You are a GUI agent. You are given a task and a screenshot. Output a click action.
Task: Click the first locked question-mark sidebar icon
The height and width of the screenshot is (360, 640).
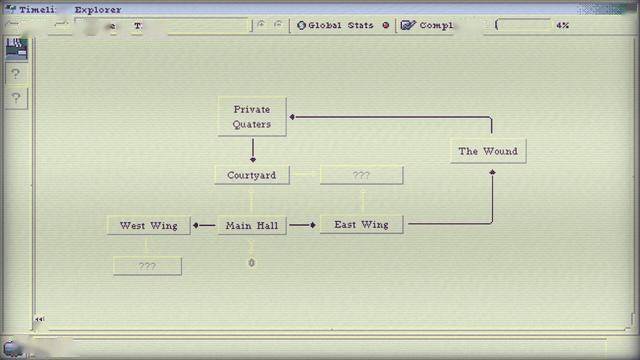point(16,74)
